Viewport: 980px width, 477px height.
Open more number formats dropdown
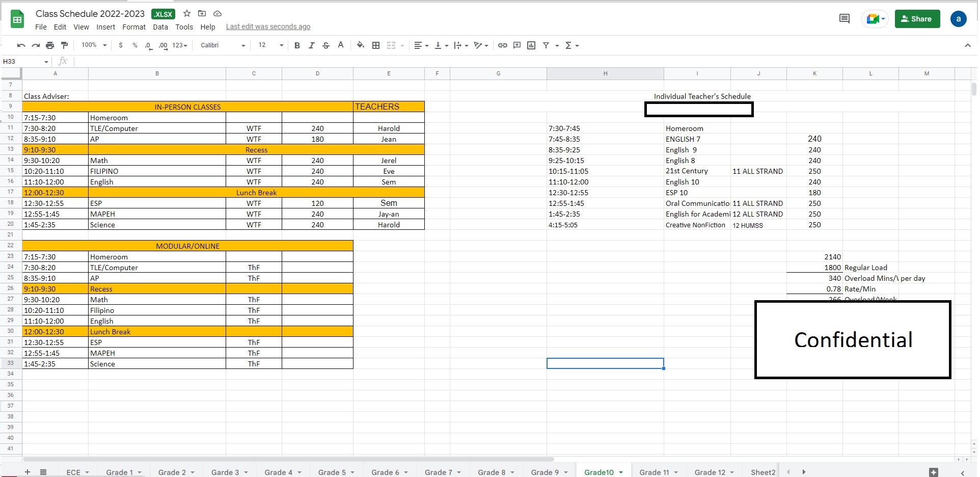click(x=180, y=45)
